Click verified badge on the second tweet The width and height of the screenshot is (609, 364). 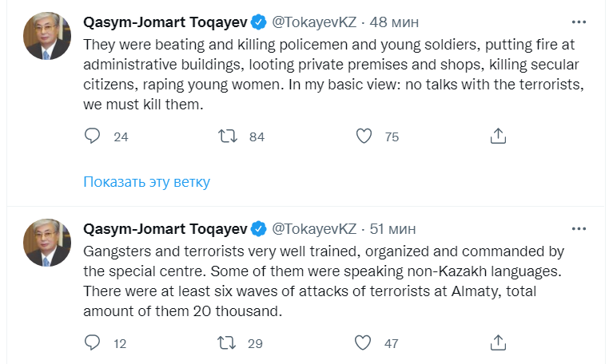pos(260,229)
